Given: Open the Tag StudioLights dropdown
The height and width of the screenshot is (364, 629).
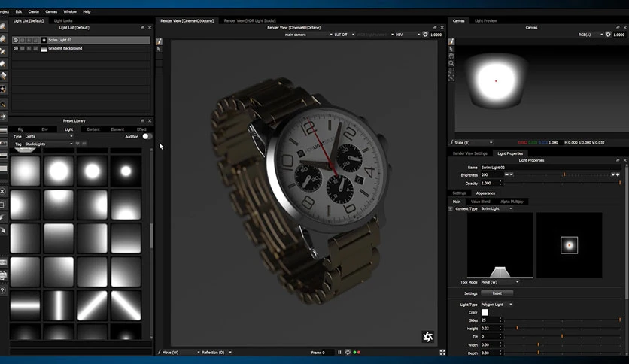Looking at the screenshot, I should click(x=49, y=144).
